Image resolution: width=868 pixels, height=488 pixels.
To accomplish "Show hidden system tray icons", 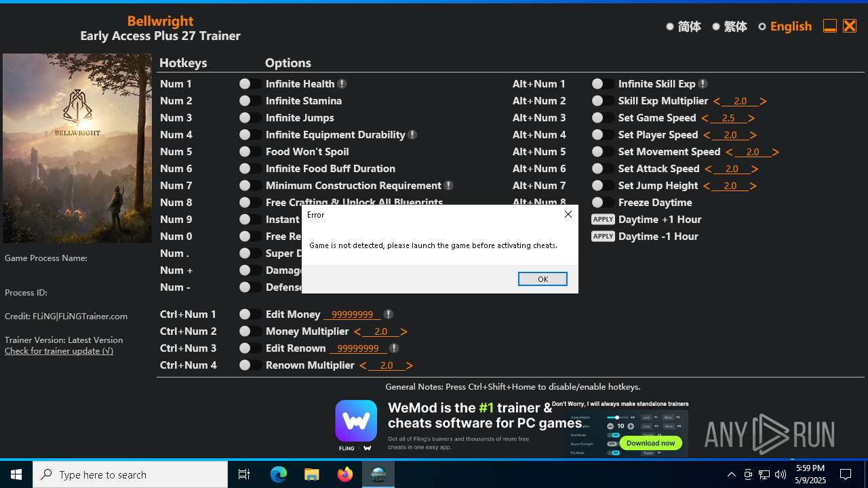I will click(x=731, y=474).
